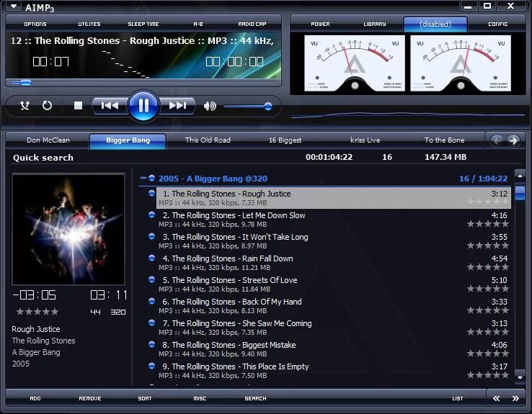Select track 8 Biggest Mistake

click(x=334, y=349)
